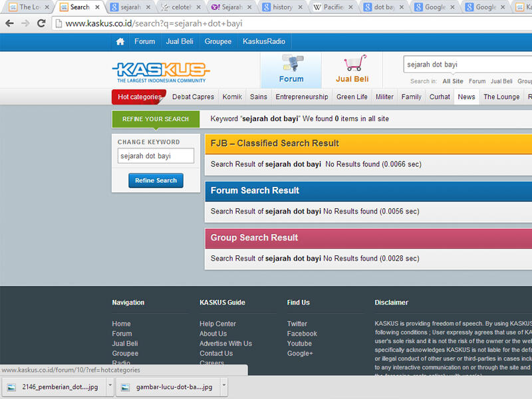The image size is (532, 399).
Task: Reload the page with the refresh icon
Action: pyautogui.click(x=41, y=23)
